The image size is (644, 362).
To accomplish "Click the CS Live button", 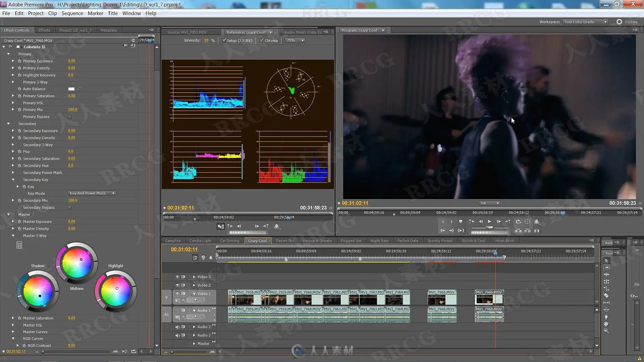I will point(627,22).
